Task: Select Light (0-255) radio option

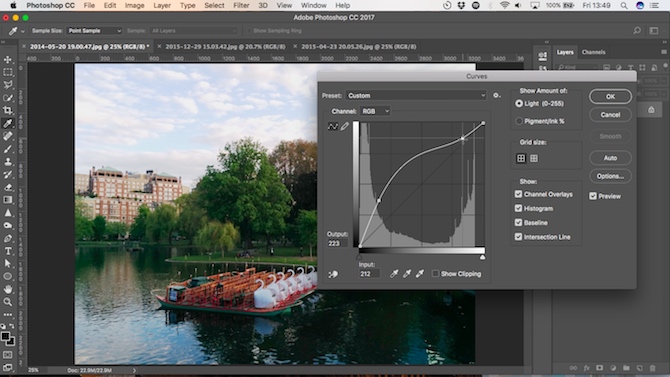Action: [519, 103]
